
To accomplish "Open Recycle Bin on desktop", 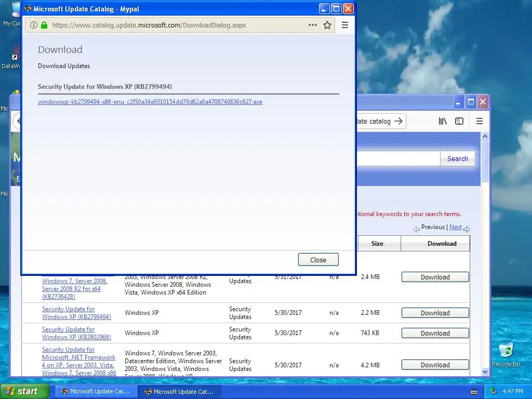I will pos(506,354).
